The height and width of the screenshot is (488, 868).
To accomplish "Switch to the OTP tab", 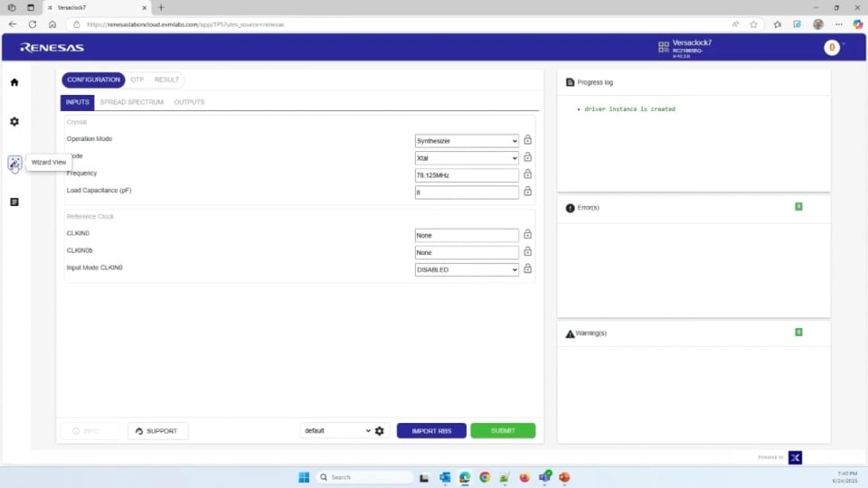I will [137, 80].
